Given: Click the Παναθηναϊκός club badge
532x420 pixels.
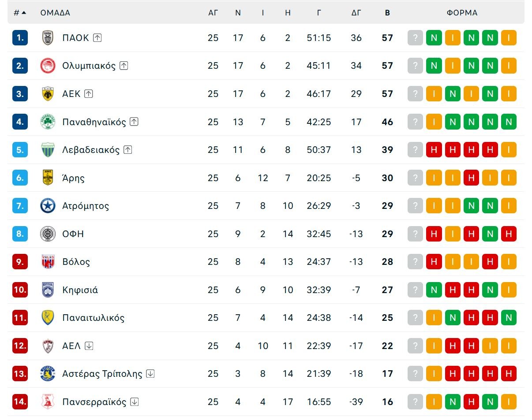Looking at the screenshot, I should (x=47, y=122).
